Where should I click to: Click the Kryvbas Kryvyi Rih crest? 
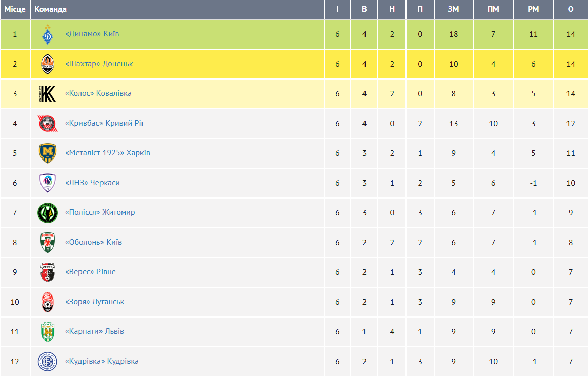pos(47,124)
